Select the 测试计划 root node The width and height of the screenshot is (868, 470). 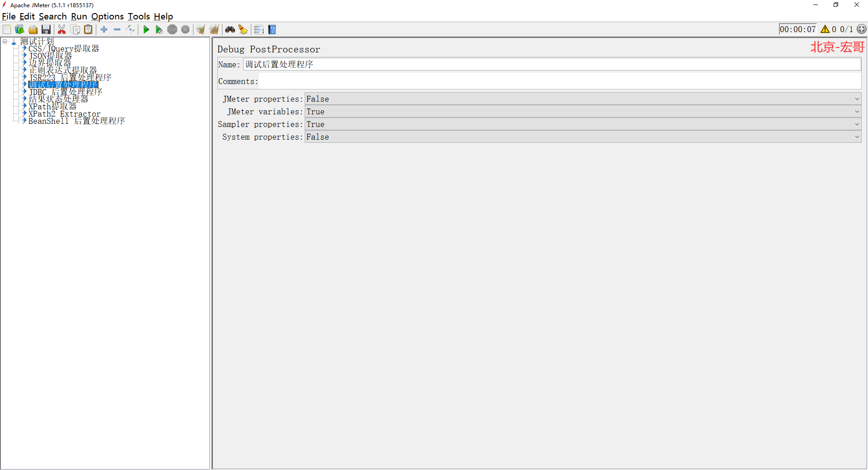click(37, 41)
